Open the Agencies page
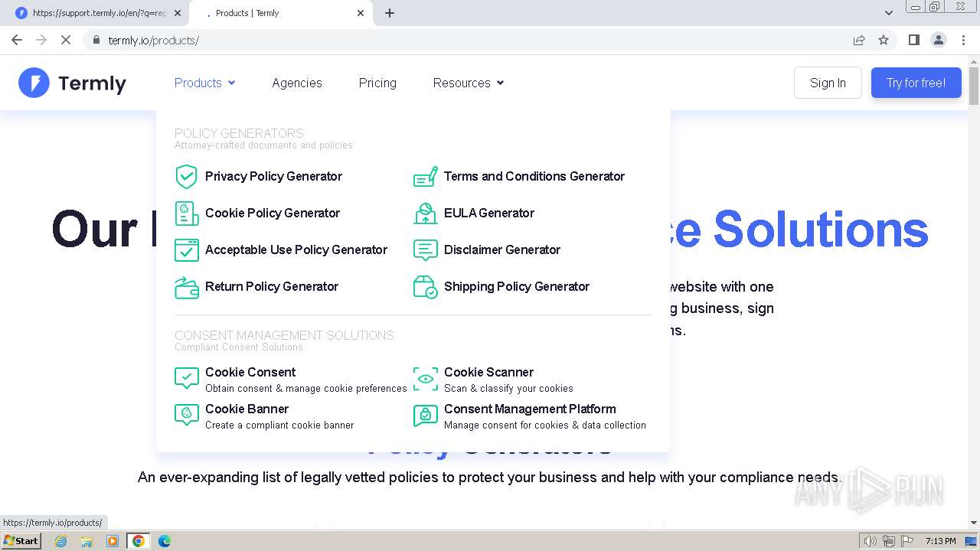980x551 pixels. pyautogui.click(x=297, y=83)
